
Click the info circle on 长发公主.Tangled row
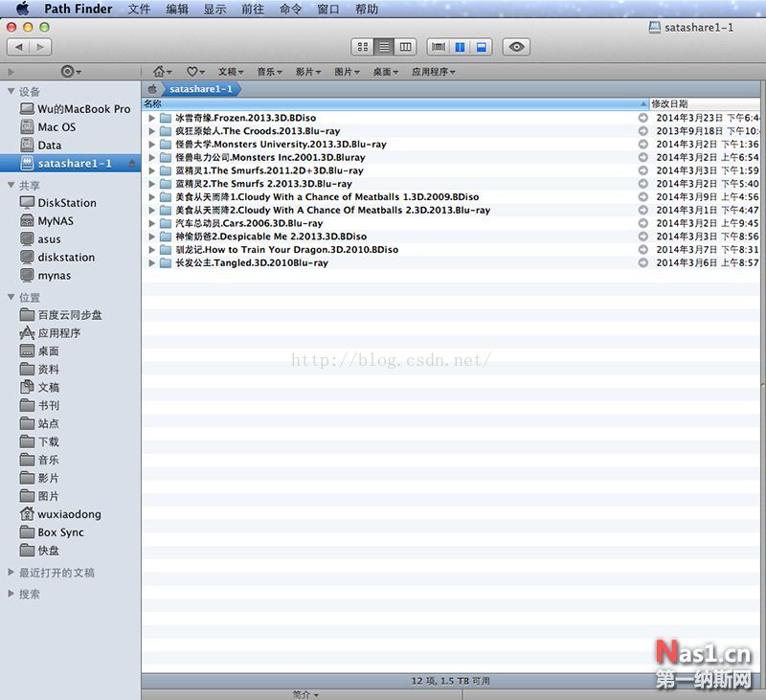[645, 262]
